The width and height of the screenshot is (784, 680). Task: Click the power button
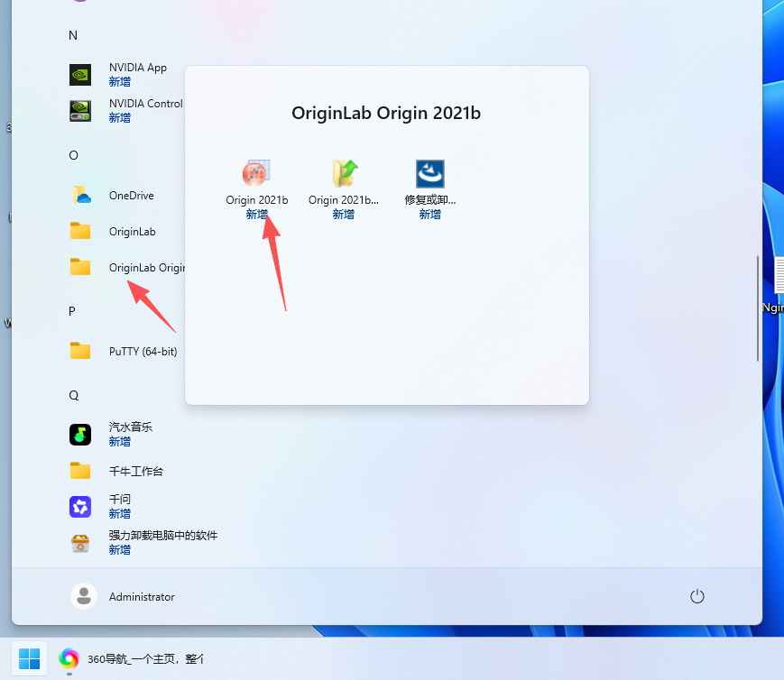coord(696,596)
